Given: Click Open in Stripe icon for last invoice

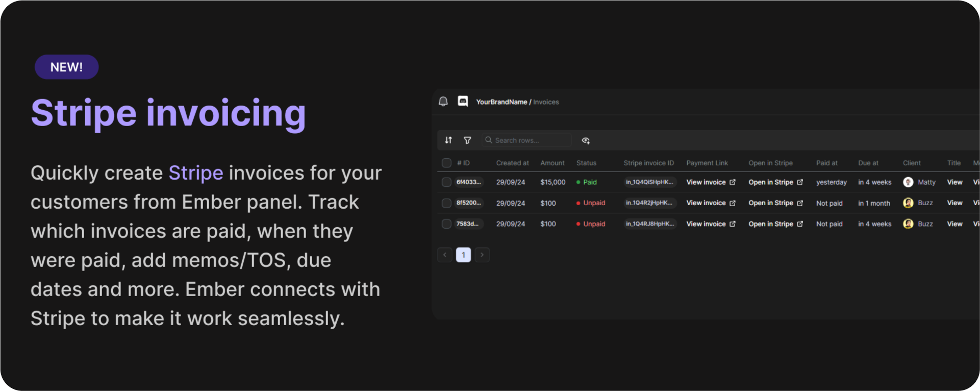Looking at the screenshot, I should click(800, 224).
